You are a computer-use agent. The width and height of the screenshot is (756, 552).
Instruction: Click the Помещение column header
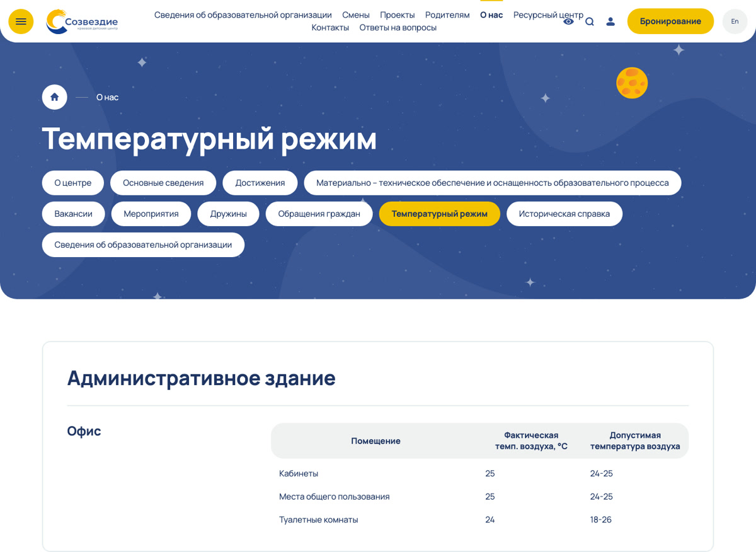(375, 441)
